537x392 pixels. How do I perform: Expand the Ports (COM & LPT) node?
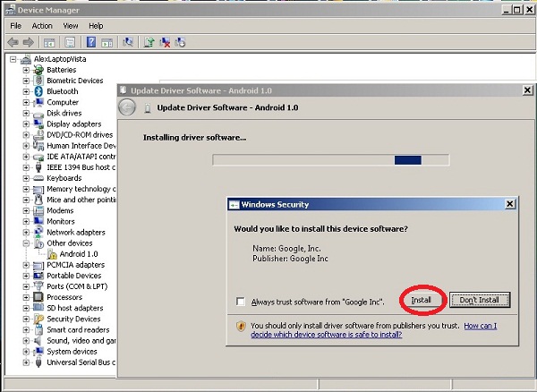pos(26,286)
